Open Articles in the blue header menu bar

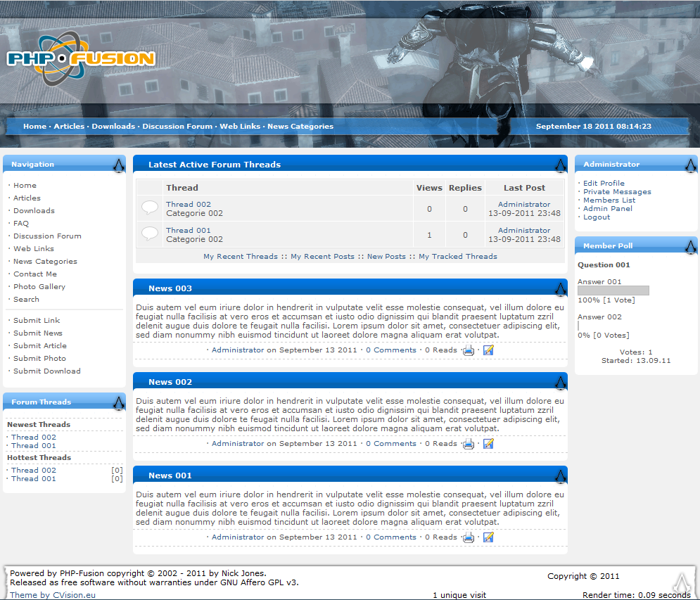[69, 127]
